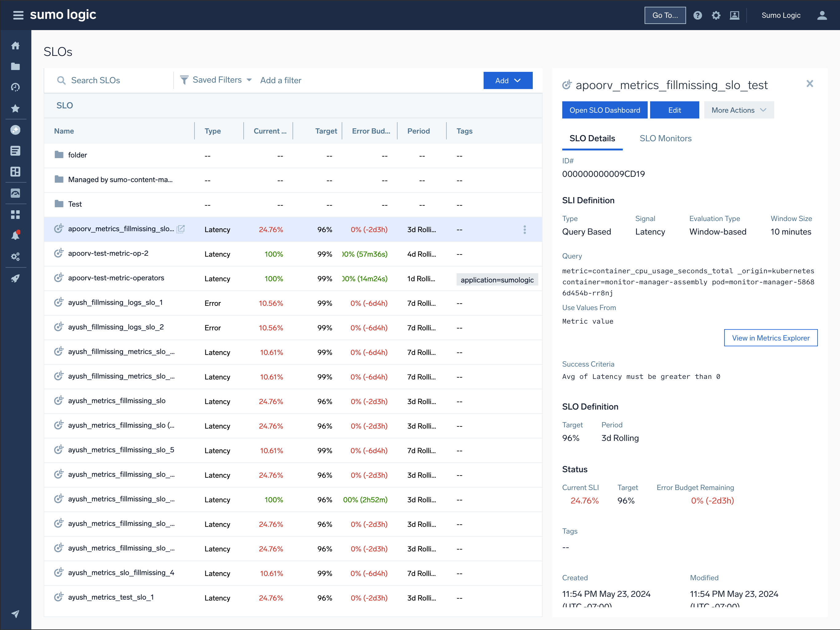This screenshot has height=630, width=840.
Task: Click the View in Metrics Explorer link
Action: 771,337
